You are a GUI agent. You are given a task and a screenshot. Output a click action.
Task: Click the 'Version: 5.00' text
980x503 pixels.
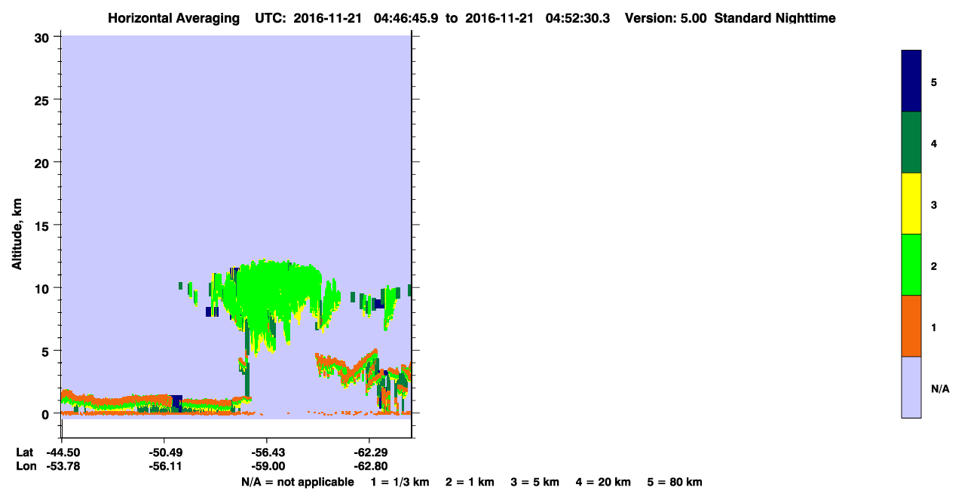(666, 18)
